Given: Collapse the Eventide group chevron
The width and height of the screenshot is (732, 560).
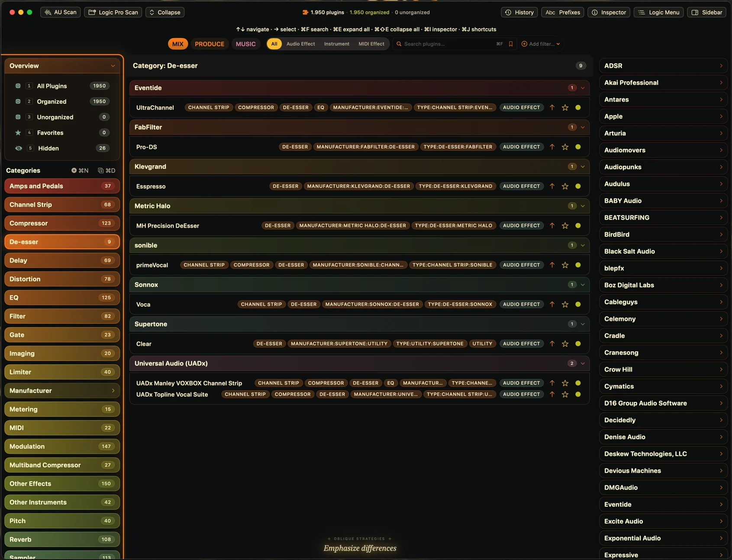Looking at the screenshot, I should (583, 88).
